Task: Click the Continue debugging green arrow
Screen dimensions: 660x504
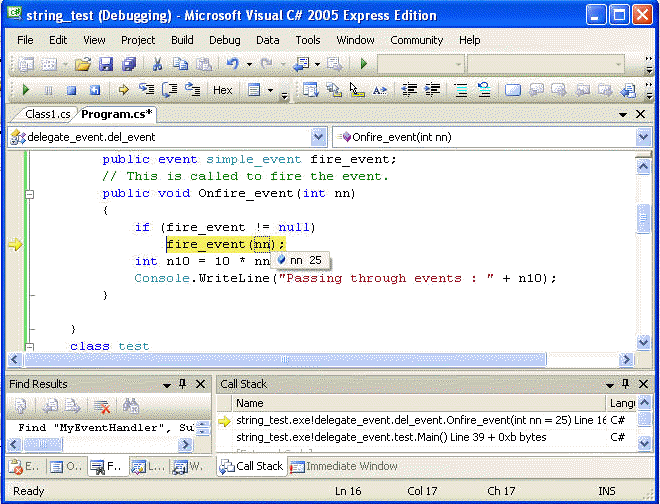Action: [26, 90]
